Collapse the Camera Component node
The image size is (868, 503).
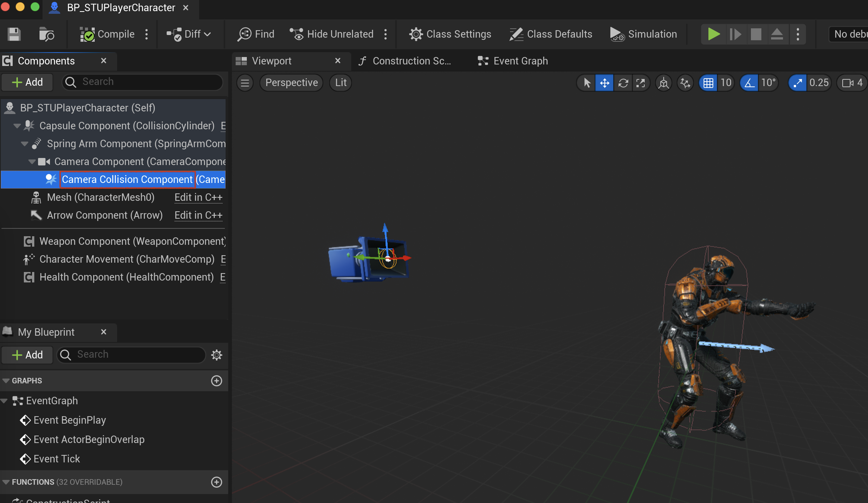pos(32,162)
